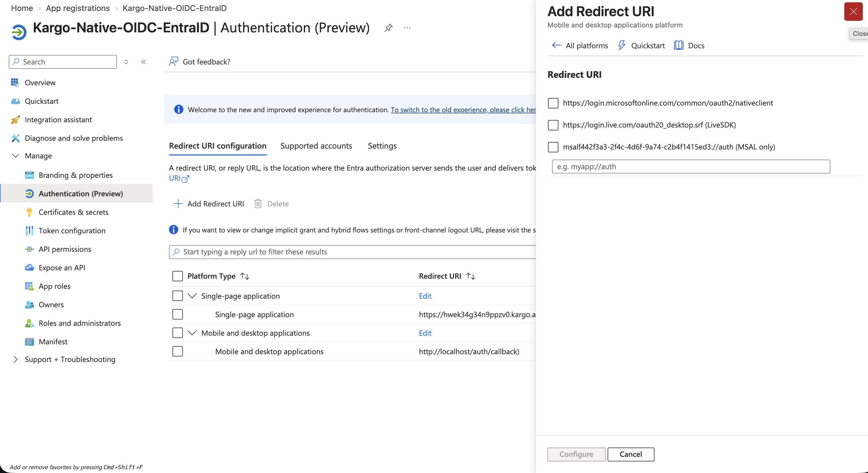Check the Single-page application group row checkbox
The height and width of the screenshot is (473, 868).
tap(178, 296)
